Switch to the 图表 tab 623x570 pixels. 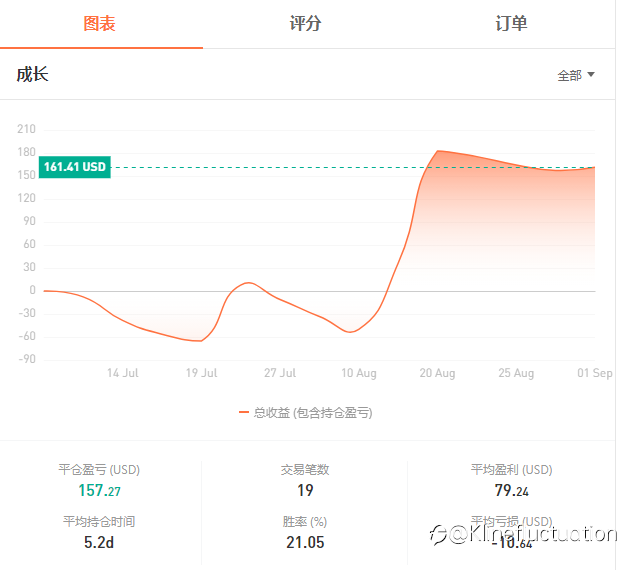click(x=101, y=24)
